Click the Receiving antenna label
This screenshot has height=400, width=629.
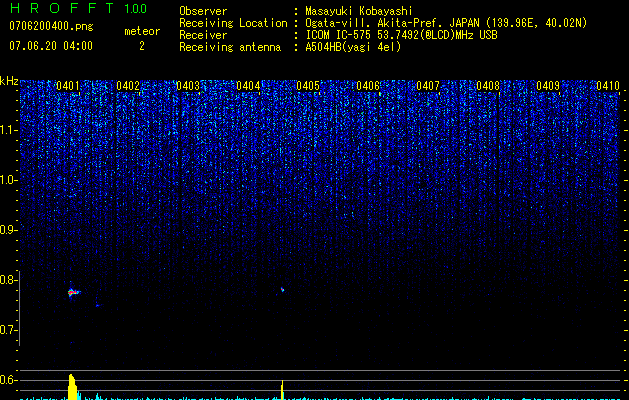(x=230, y=47)
